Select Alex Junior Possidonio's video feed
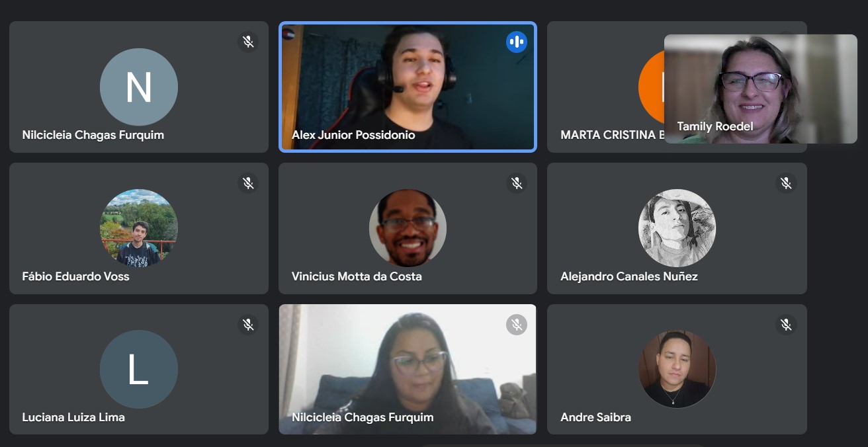The width and height of the screenshot is (868, 447). (x=408, y=87)
